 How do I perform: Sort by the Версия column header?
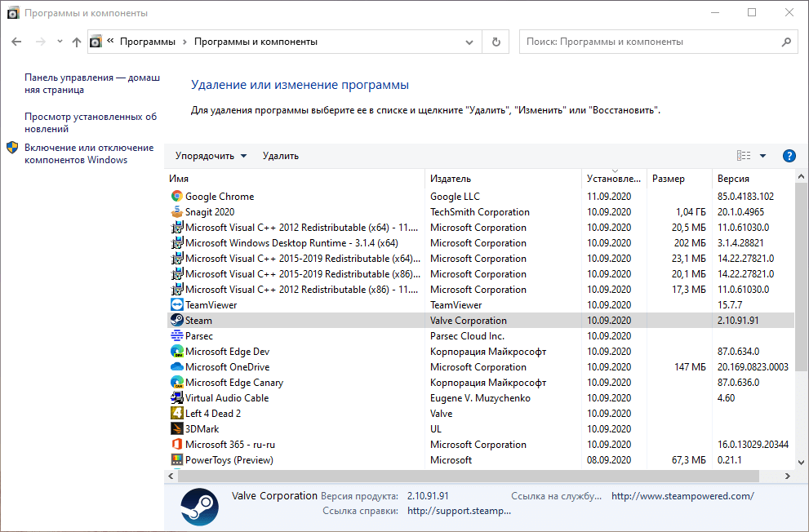click(753, 179)
